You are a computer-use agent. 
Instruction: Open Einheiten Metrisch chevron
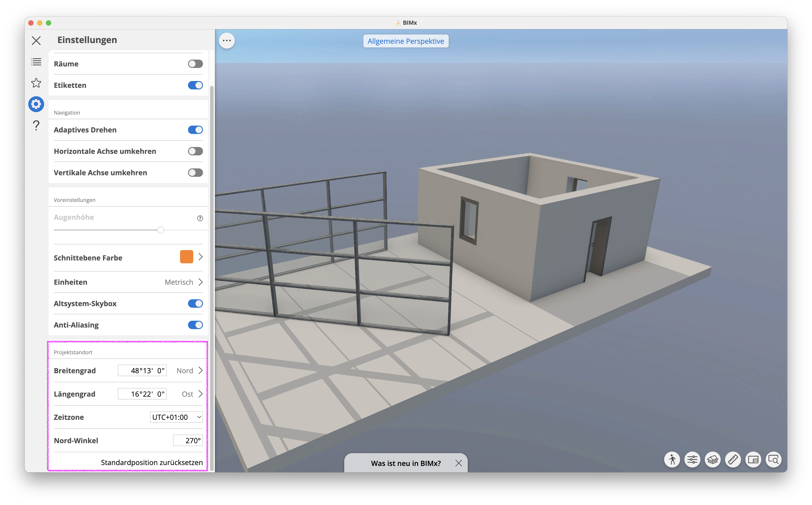(x=201, y=282)
